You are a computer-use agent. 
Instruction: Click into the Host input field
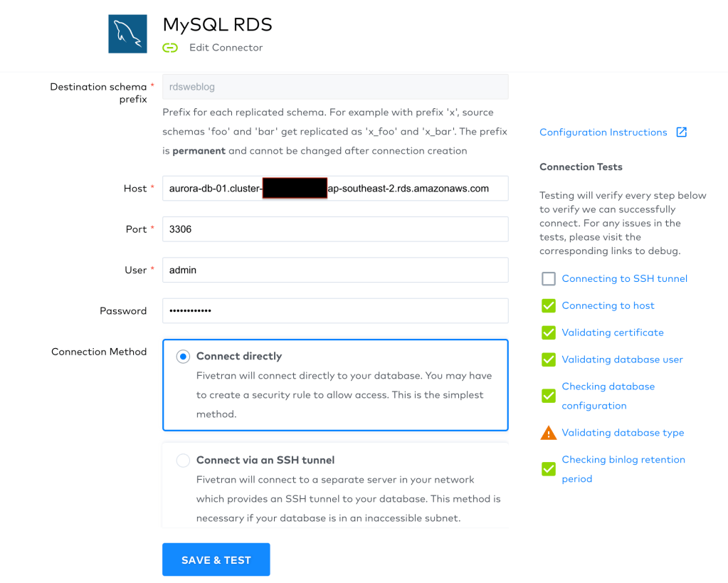(x=334, y=189)
